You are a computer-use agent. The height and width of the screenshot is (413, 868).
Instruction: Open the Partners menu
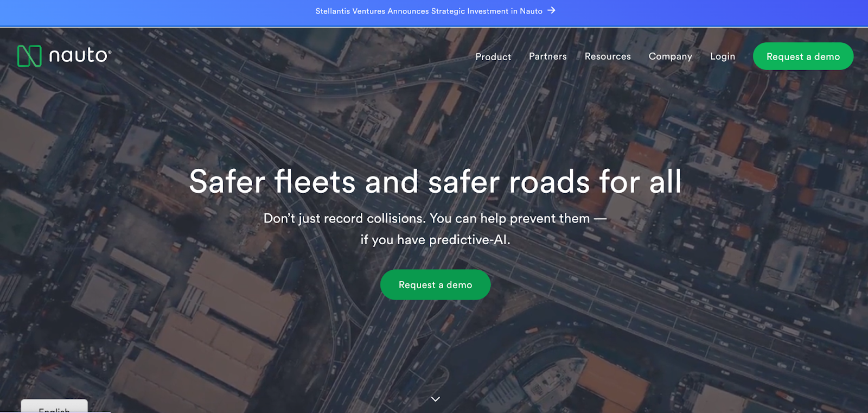[547, 56]
